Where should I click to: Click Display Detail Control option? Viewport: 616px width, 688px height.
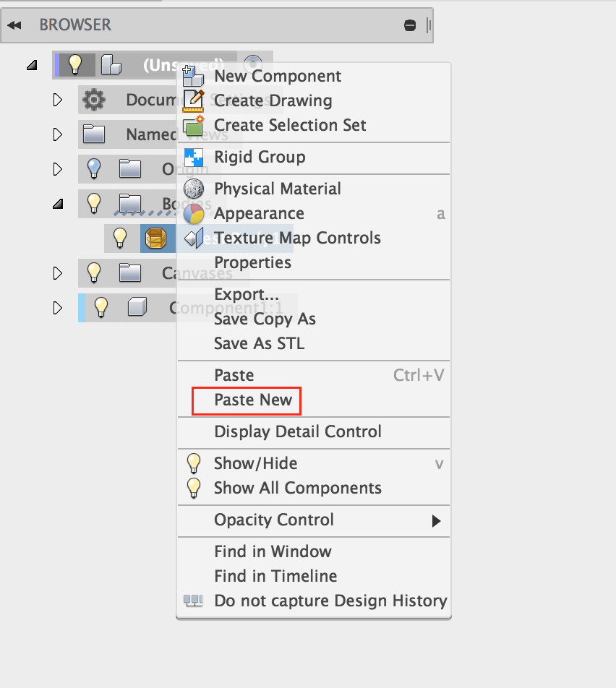click(x=297, y=432)
